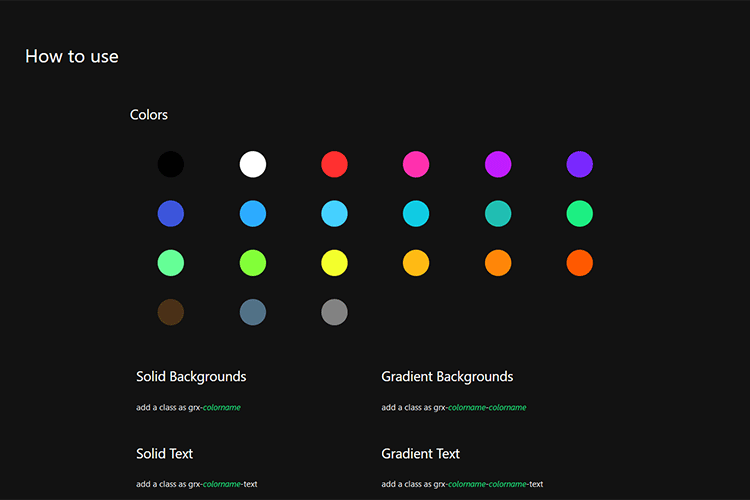This screenshot has height=500, width=750.
Task: Pick the slate blue-gray color circle
Action: click(x=253, y=312)
